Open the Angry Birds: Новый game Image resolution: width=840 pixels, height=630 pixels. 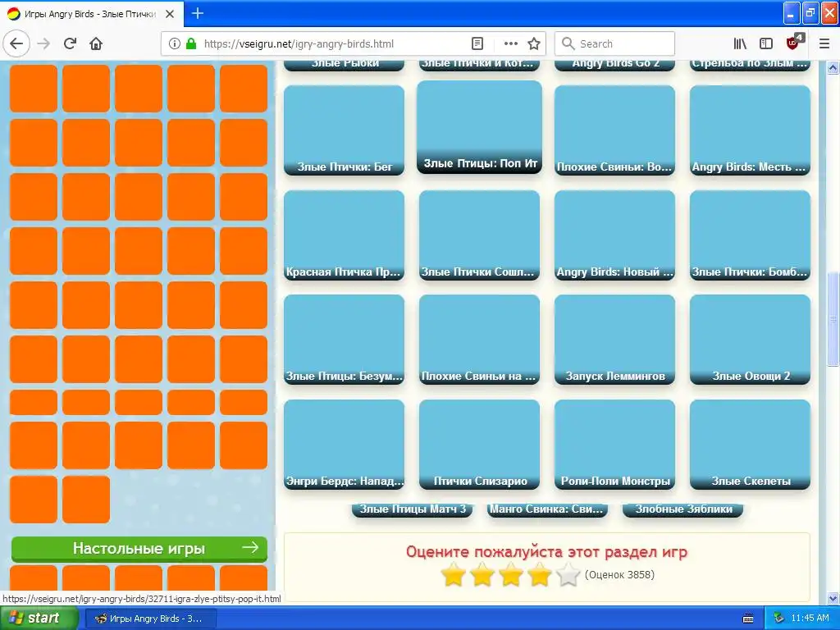coord(614,235)
